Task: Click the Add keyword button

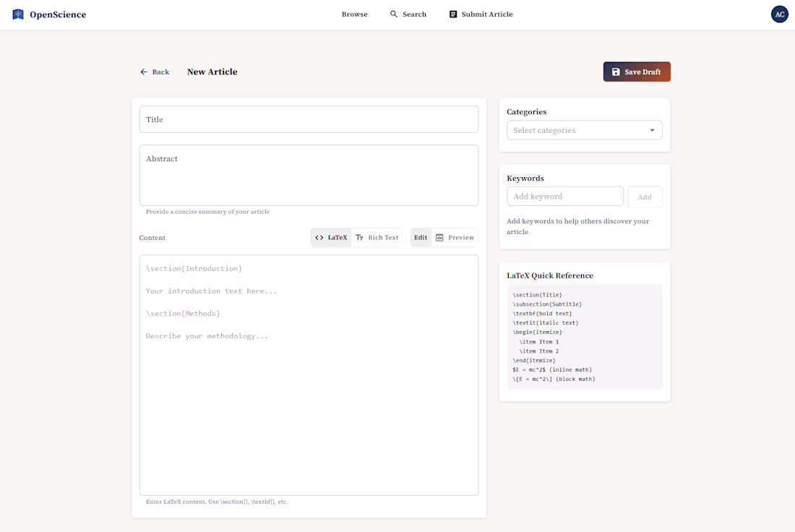Action: coord(645,197)
